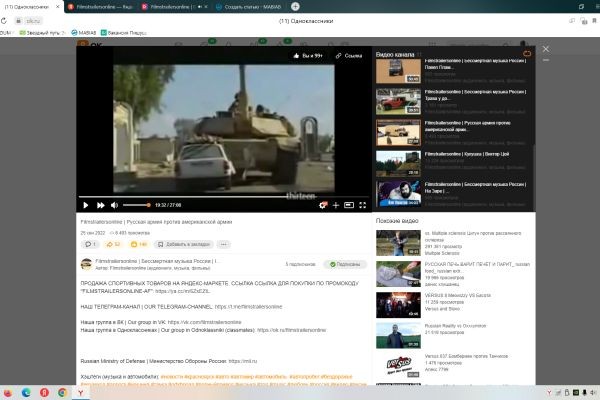Like the video with thumbs-up
Image resolution: width=600 pixels, height=400 pixels.
pyautogui.click(x=308, y=56)
